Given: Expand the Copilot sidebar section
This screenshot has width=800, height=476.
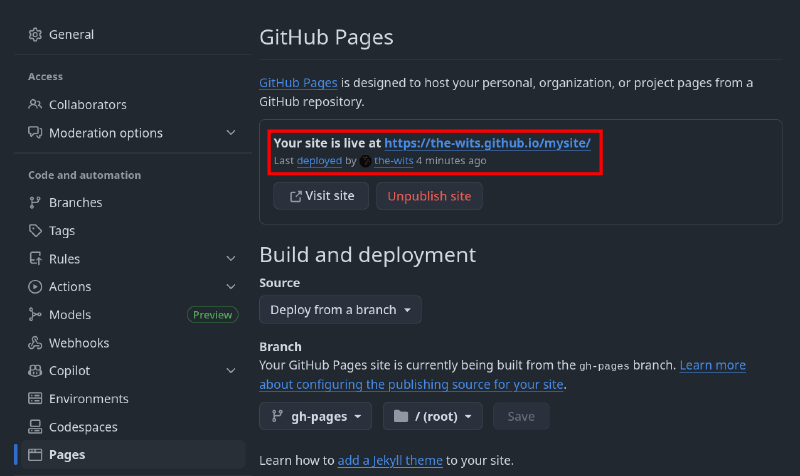Looking at the screenshot, I should (231, 371).
